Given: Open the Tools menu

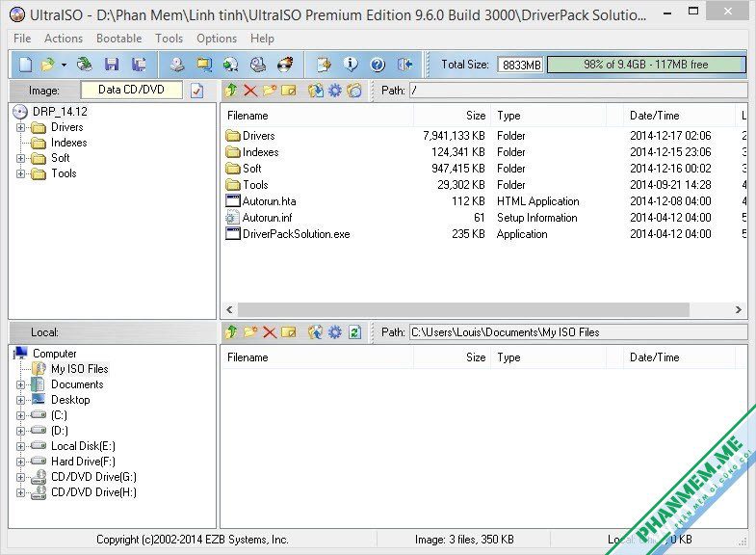Looking at the screenshot, I should pyautogui.click(x=169, y=39).
